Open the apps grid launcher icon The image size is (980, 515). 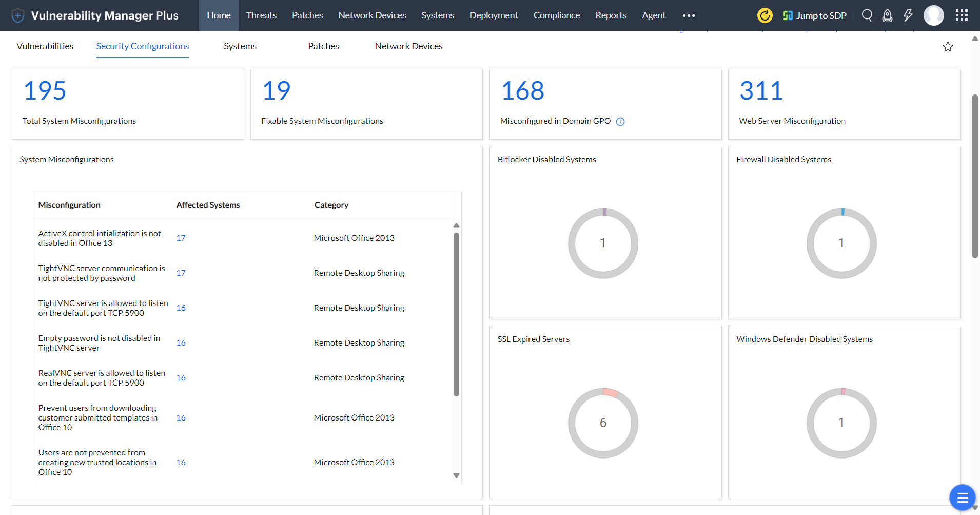(x=962, y=15)
